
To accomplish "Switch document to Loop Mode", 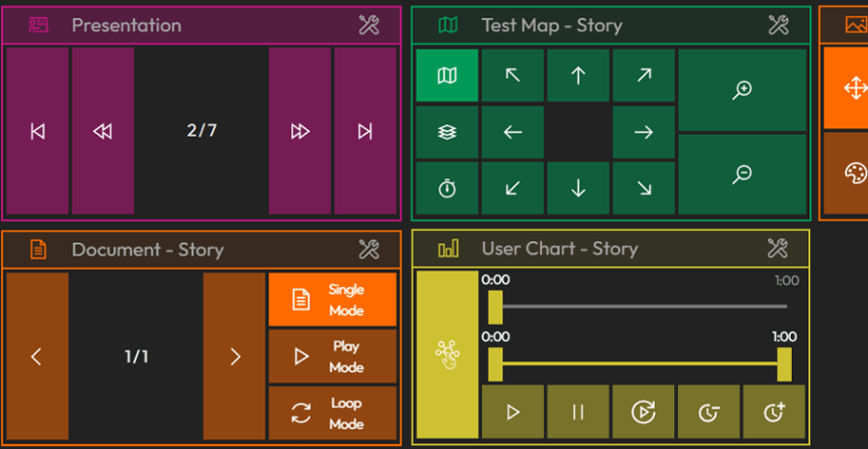I will point(333,413).
